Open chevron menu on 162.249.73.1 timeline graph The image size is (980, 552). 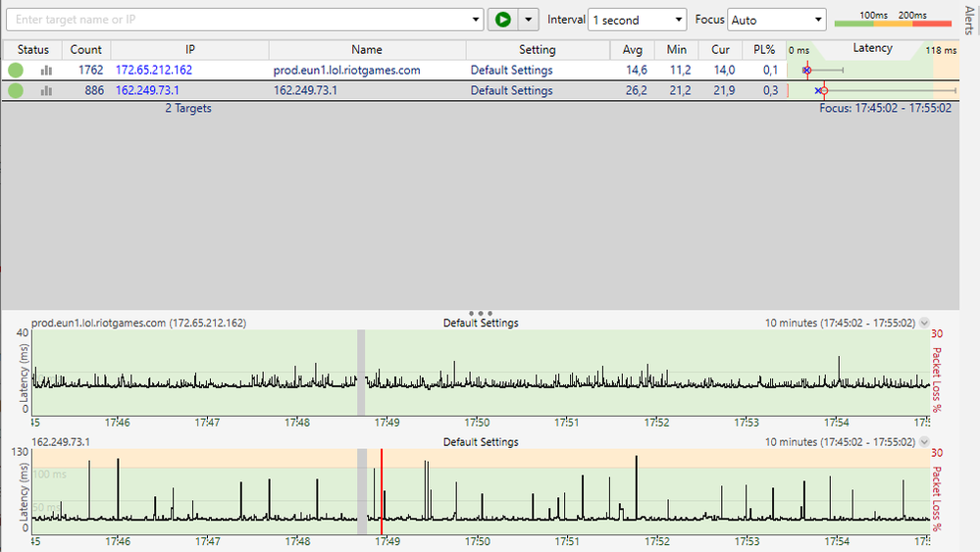923,442
